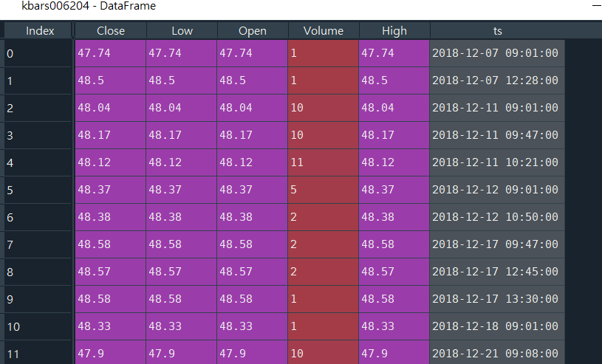Select Low cell 48.58 in row 7

point(182,244)
